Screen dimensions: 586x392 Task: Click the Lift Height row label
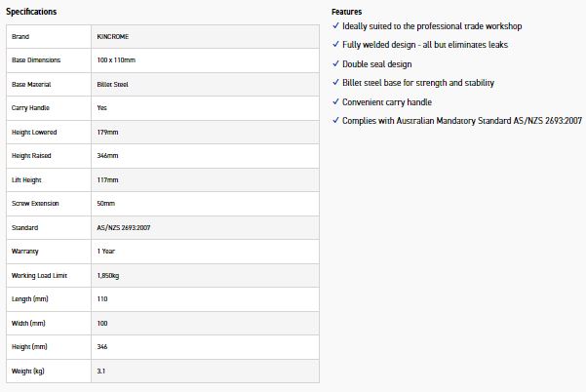pyautogui.click(x=26, y=180)
